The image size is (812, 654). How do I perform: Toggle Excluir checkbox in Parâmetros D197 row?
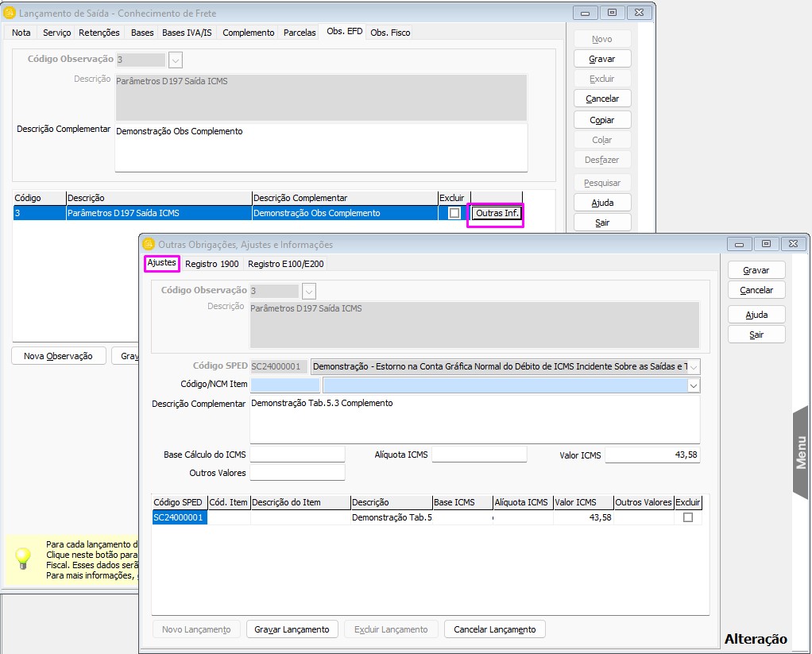454,213
